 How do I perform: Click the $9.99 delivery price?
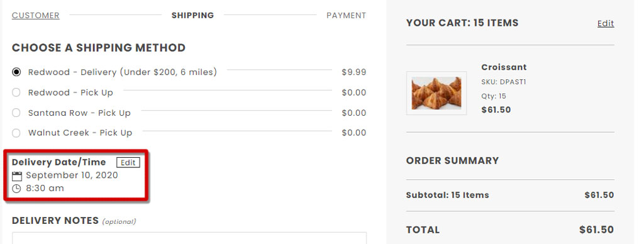point(354,72)
